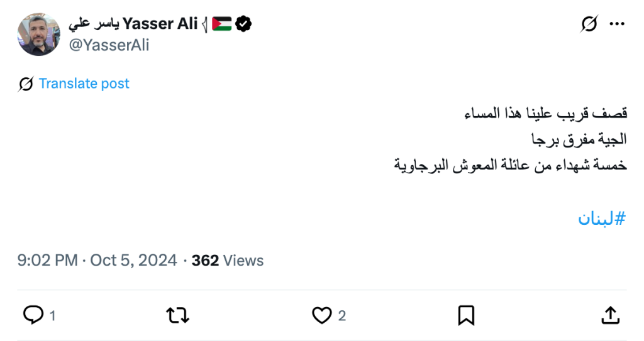The height and width of the screenshot is (341, 644).
Task: Open Grok from the post's top-right icon
Action: point(589,24)
